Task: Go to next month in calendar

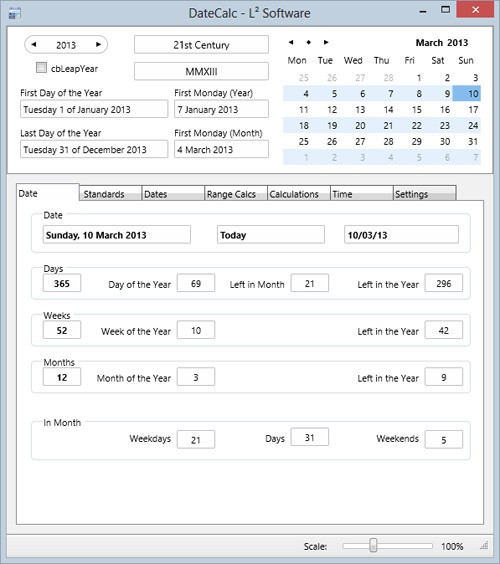Action: [x=326, y=42]
